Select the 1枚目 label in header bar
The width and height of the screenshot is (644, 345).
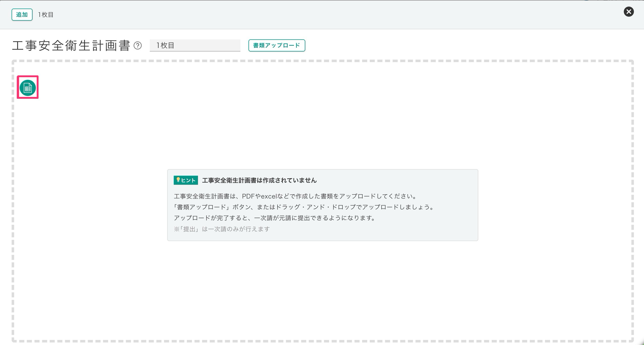click(x=46, y=15)
